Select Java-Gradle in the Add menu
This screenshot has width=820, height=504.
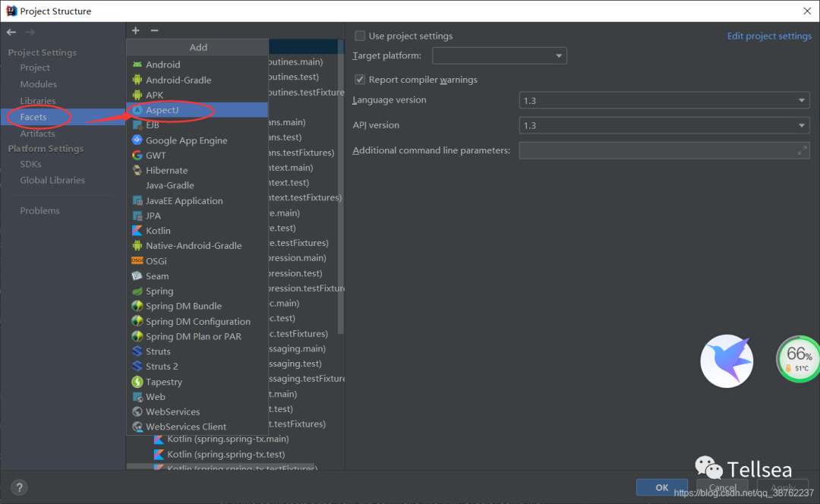[197, 186]
